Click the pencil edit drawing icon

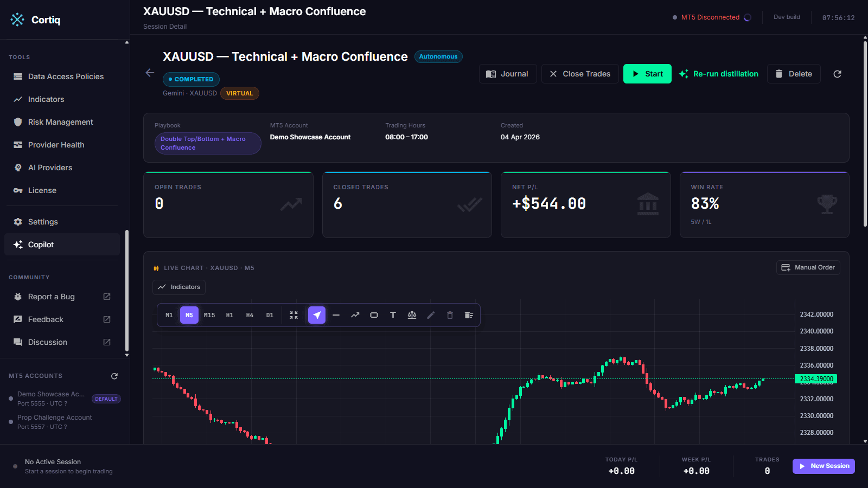pyautogui.click(x=431, y=315)
